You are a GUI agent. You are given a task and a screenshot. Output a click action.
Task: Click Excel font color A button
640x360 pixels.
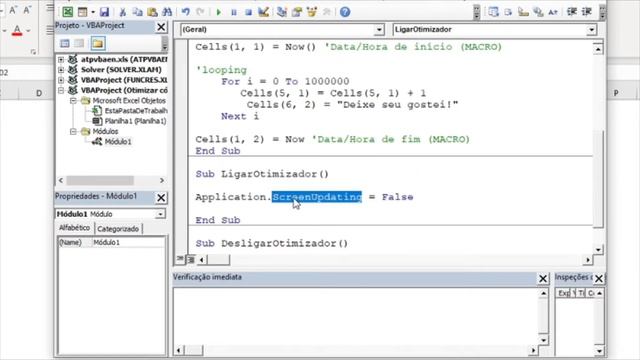coord(17,30)
